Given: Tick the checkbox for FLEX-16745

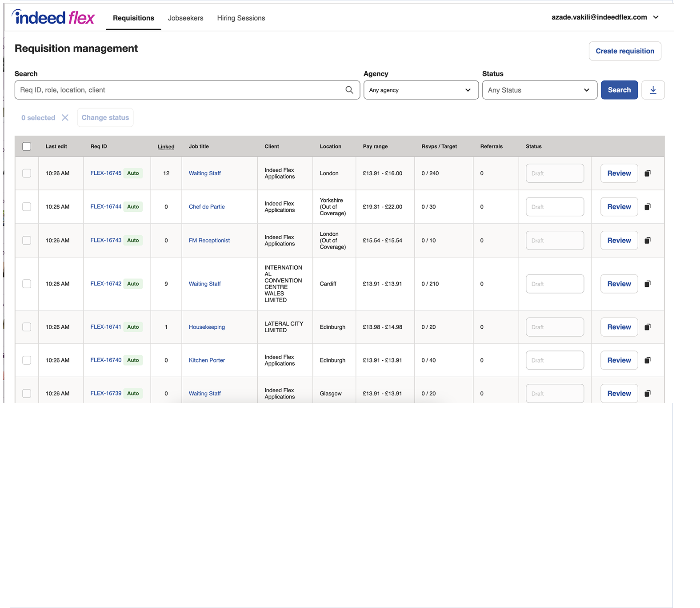Looking at the screenshot, I should pos(27,173).
